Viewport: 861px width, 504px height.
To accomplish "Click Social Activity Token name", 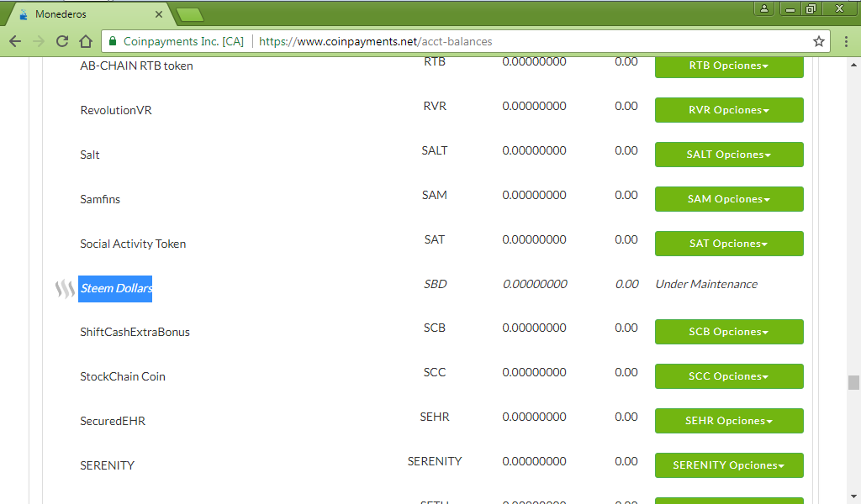I will pos(133,244).
